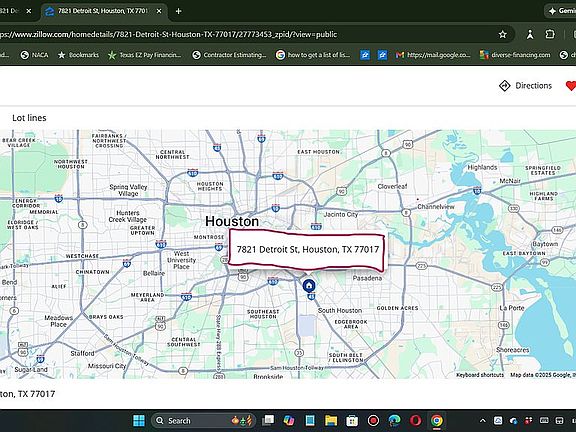Image resolution: width=576 pixels, height=432 pixels.
Task: Open the Directions link
Action: pos(526,86)
